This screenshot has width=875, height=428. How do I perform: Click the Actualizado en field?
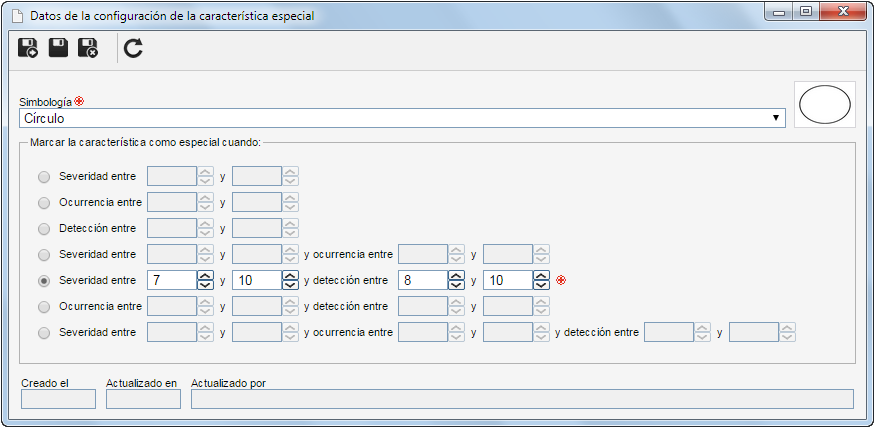[143, 399]
